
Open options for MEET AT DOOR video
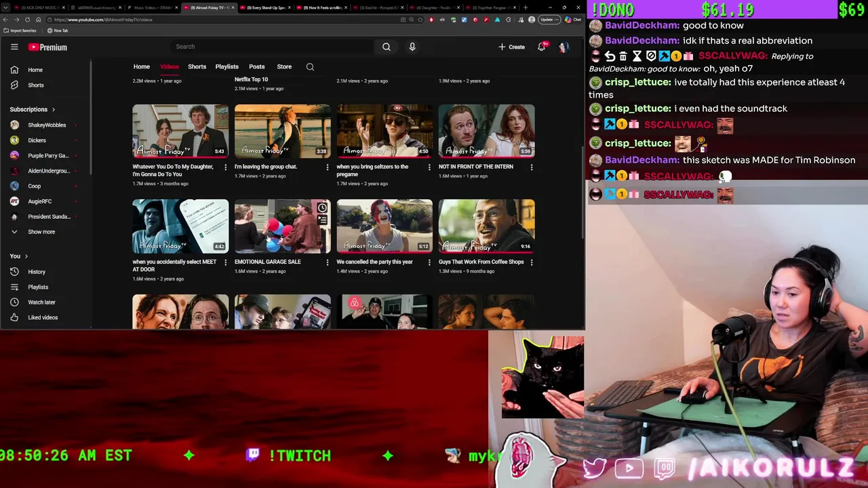225,262
